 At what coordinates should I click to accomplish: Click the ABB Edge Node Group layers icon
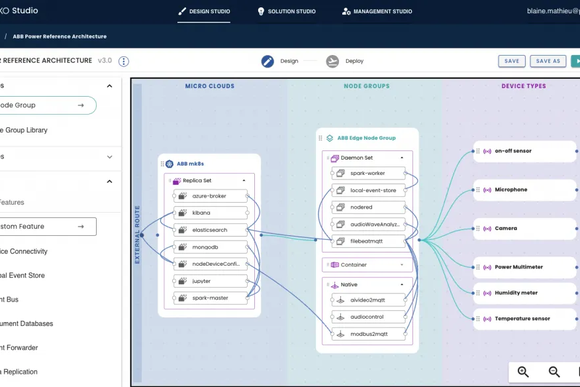point(330,138)
